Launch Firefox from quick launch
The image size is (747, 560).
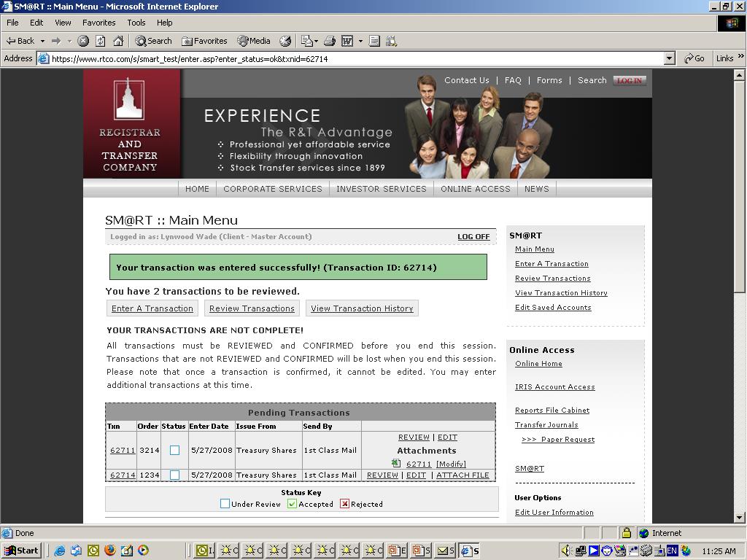pyautogui.click(x=109, y=551)
